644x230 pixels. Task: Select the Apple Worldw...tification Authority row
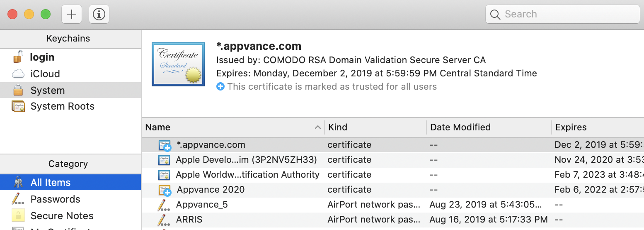coord(393,175)
